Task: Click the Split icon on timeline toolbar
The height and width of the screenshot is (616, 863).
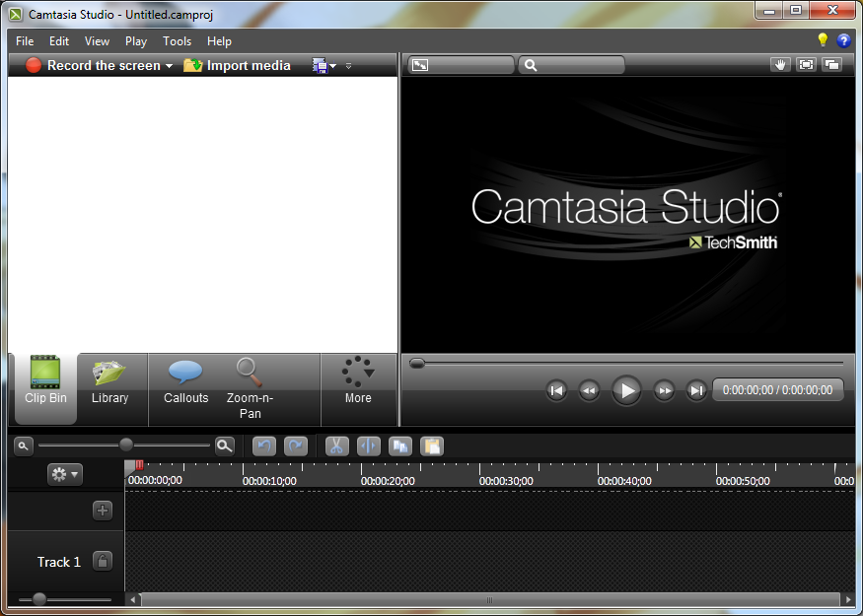Action: [x=369, y=446]
